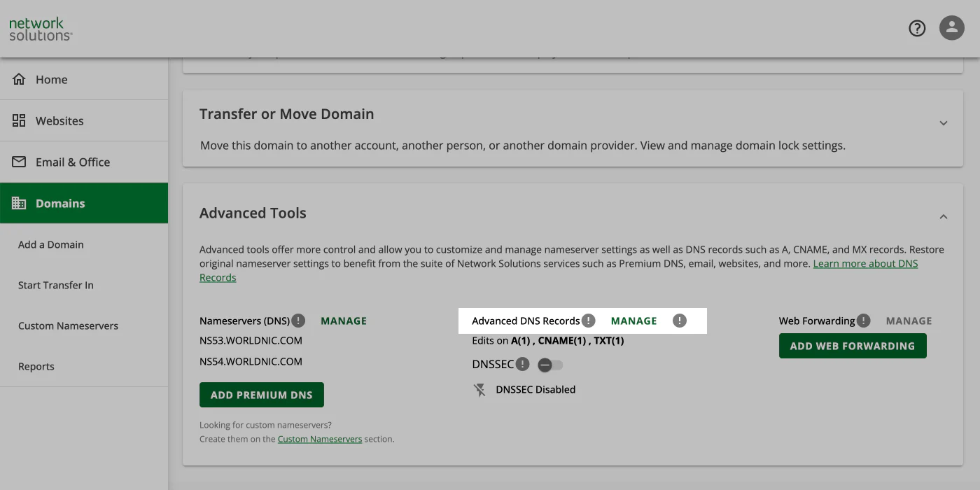Image resolution: width=980 pixels, height=490 pixels.
Task: Select Start Transfer In from sidebar
Action: pyautogui.click(x=55, y=285)
